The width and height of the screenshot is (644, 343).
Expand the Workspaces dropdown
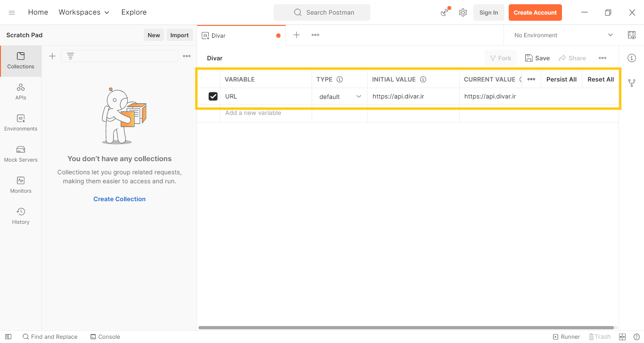[x=84, y=12]
